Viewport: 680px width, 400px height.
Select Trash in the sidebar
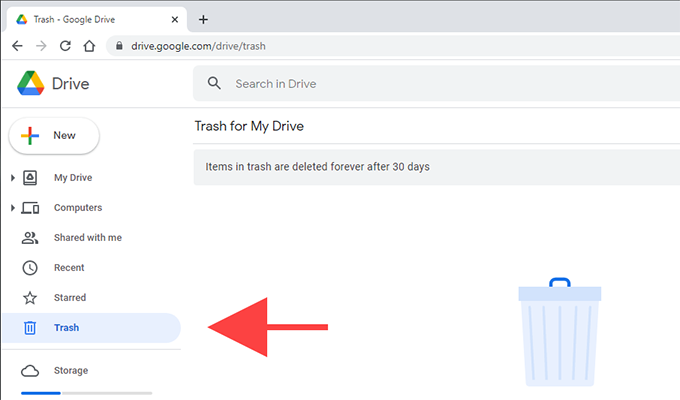click(x=91, y=328)
